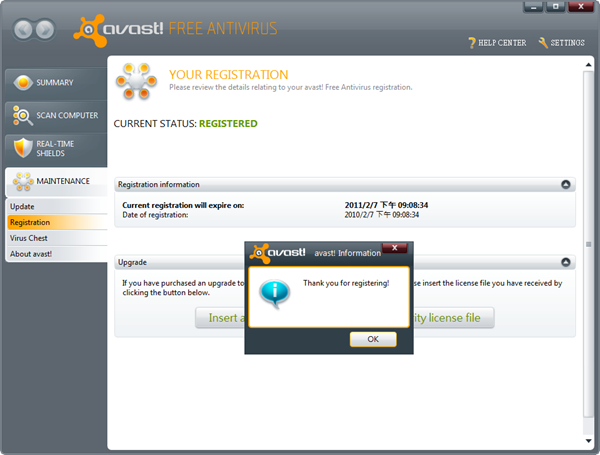Minimize the avast! window
Image resolution: width=600 pixels, height=455 pixels.
[x=533, y=7]
